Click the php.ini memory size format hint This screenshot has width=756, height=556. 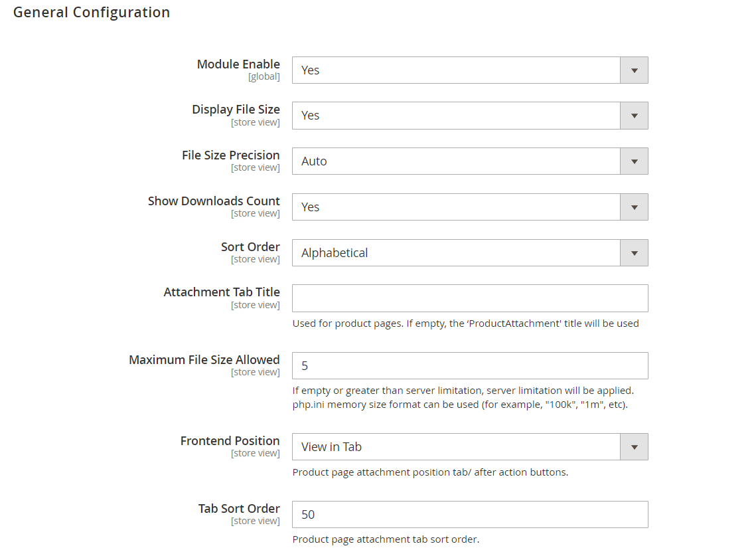(x=459, y=405)
